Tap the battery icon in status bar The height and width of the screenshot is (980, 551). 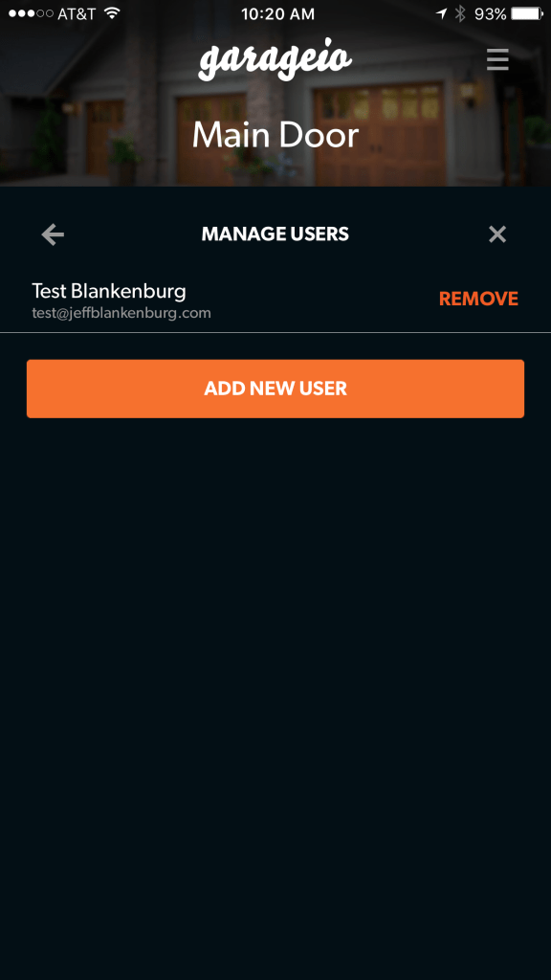pyautogui.click(x=527, y=13)
